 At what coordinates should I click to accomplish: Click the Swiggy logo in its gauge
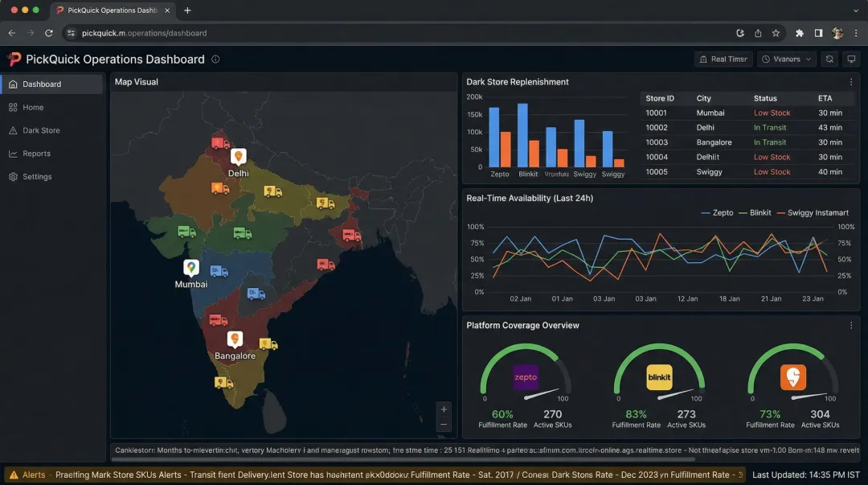tap(792, 376)
